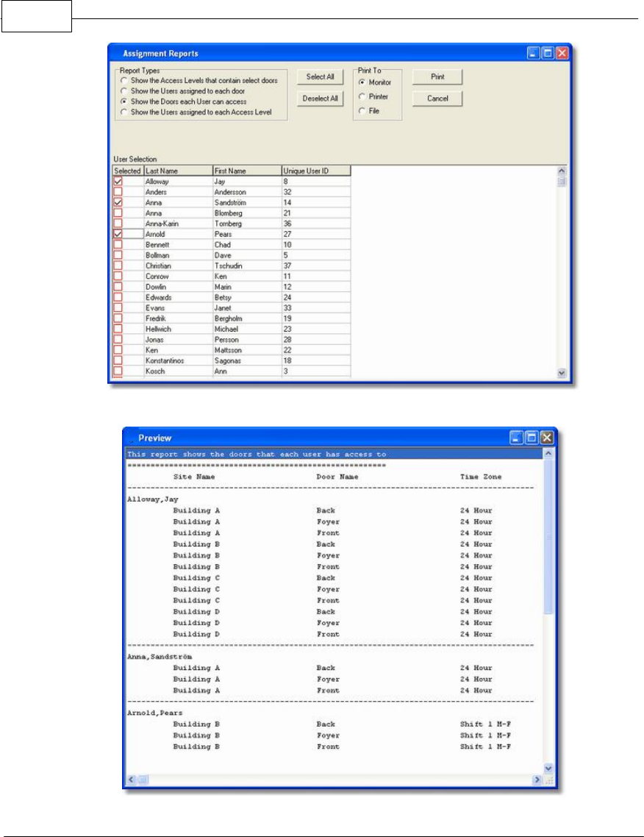Minimize the Assignment Reports window
The height and width of the screenshot is (837, 644).
pos(534,53)
